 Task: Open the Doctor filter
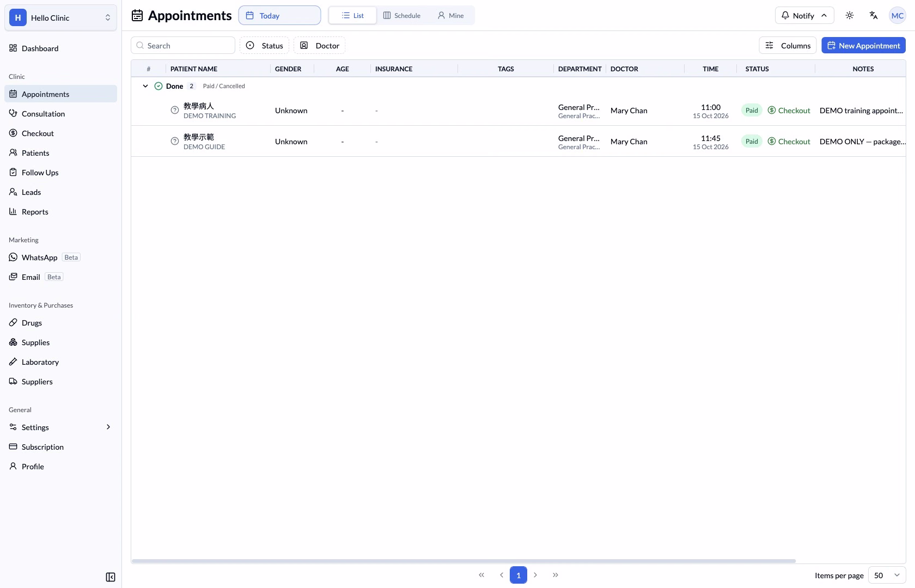[x=319, y=45]
